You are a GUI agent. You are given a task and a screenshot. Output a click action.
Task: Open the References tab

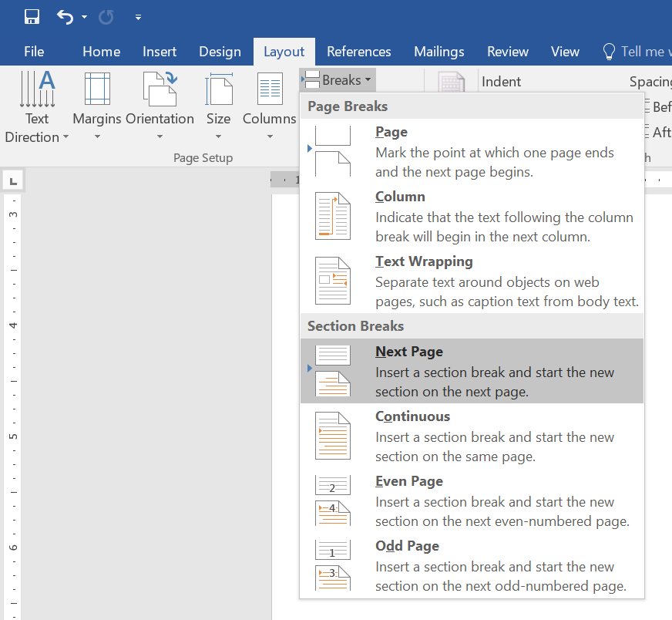click(x=358, y=52)
